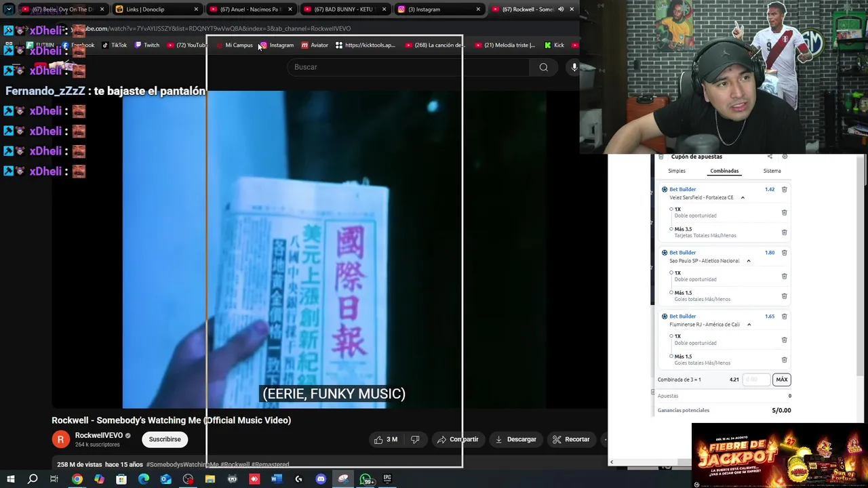Open Mi Campus bookmark
This screenshot has width=868, height=488.
pyautogui.click(x=234, y=45)
